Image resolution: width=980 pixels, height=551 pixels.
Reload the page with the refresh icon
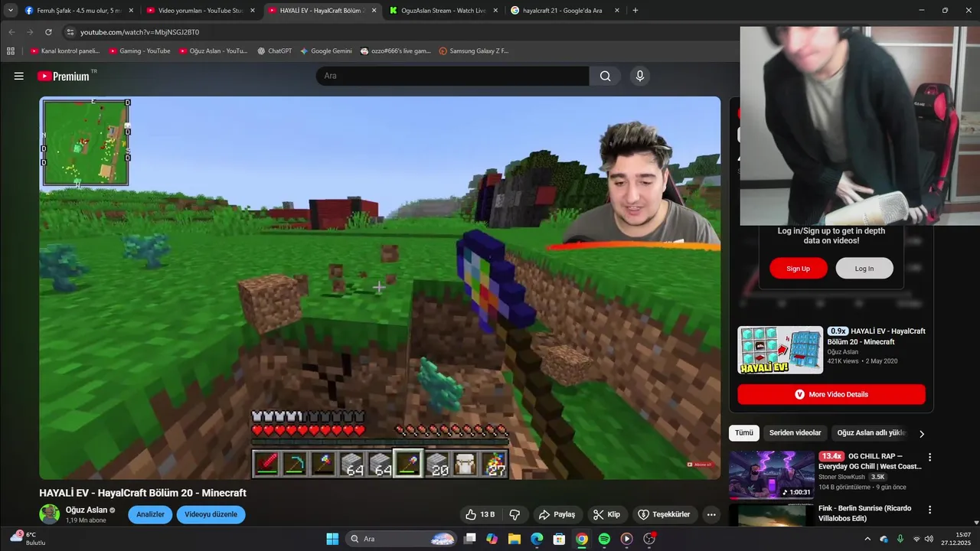pos(48,32)
